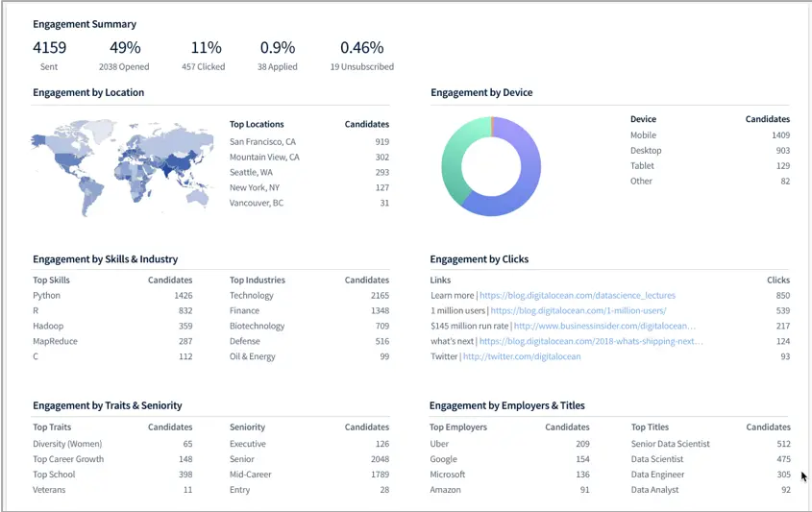Open the twitter.com/digitalocean link
The height and width of the screenshot is (512, 812).
click(522, 356)
